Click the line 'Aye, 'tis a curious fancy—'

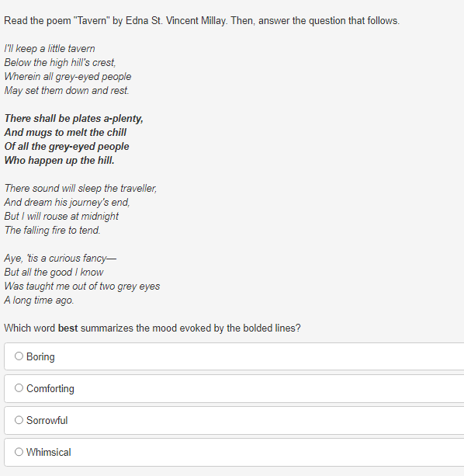pyautogui.click(x=60, y=259)
